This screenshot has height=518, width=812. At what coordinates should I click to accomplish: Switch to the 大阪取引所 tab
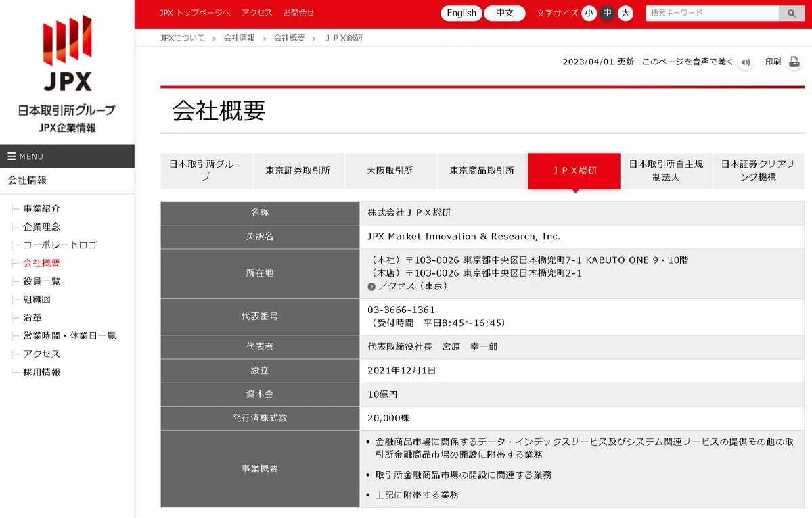tap(390, 171)
